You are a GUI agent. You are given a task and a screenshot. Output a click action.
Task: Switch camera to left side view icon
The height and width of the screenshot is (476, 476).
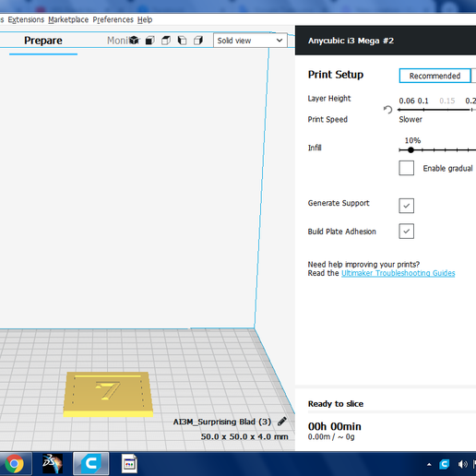click(x=182, y=41)
